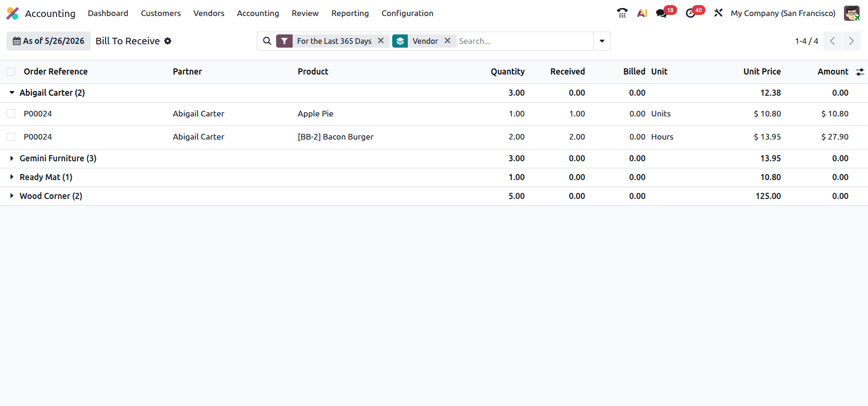Toggle the select-all header checkbox
The width and height of the screenshot is (868, 406).
point(11,72)
